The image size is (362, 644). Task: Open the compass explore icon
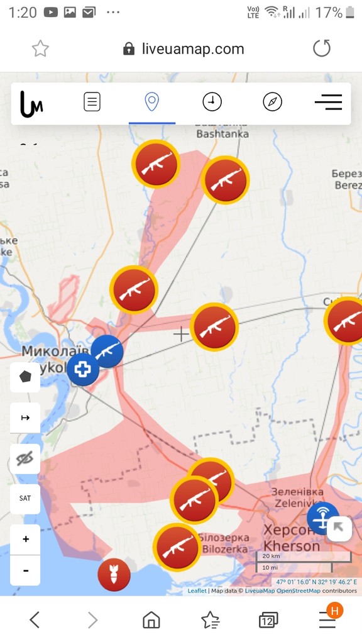click(x=273, y=101)
